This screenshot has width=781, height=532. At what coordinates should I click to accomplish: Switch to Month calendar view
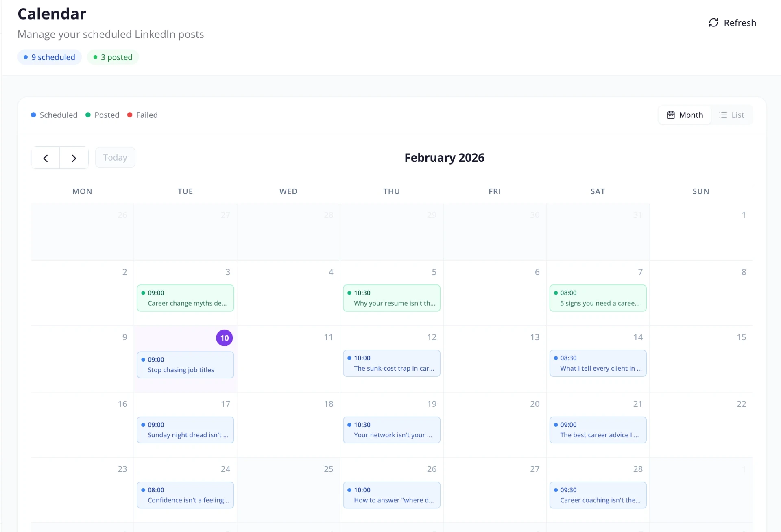(x=685, y=115)
